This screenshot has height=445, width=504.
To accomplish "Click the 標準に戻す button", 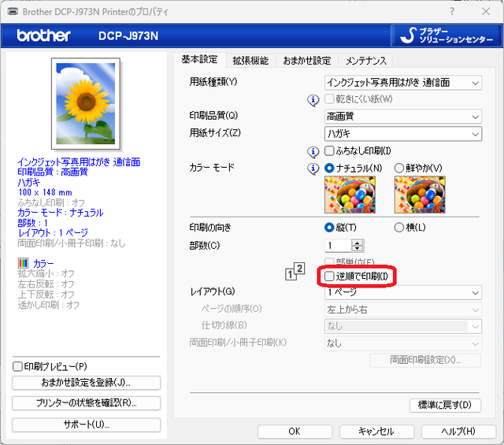I will 445,405.
